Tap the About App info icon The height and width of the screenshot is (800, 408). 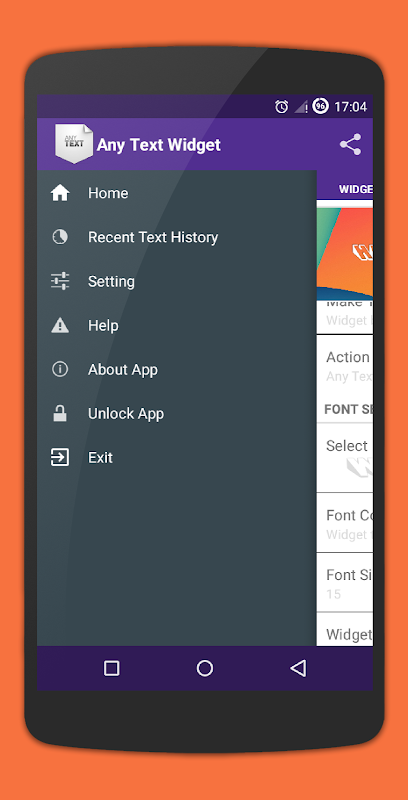click(60, 369)
